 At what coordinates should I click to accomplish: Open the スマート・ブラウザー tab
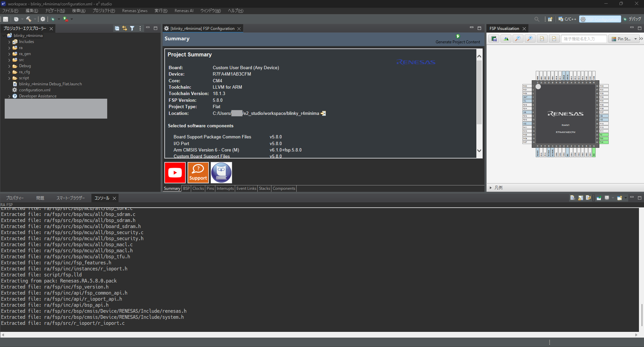point(71,198)
